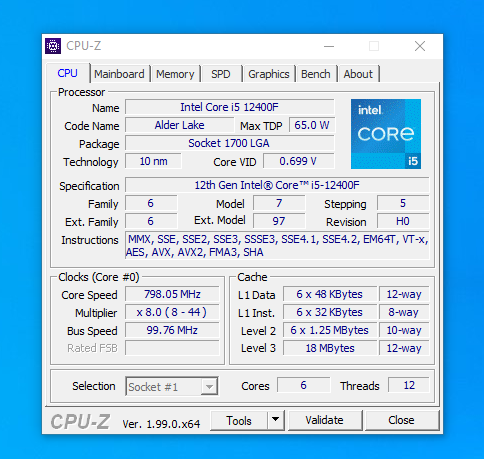This screenshot has width=484, height=459.
Task: Click the Specification field '12th Gen Intel Core i5-12400F'
Action: click(x=277, y=185)
